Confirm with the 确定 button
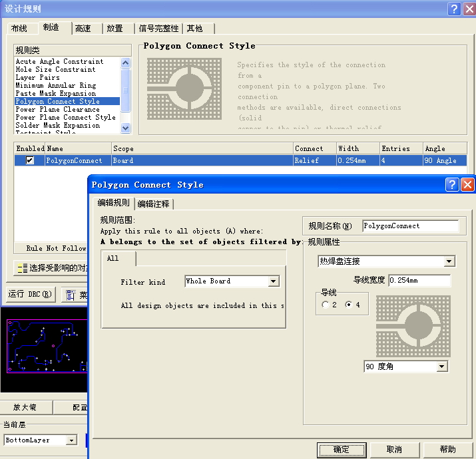476x459 pixels. [x=342, y=449]
